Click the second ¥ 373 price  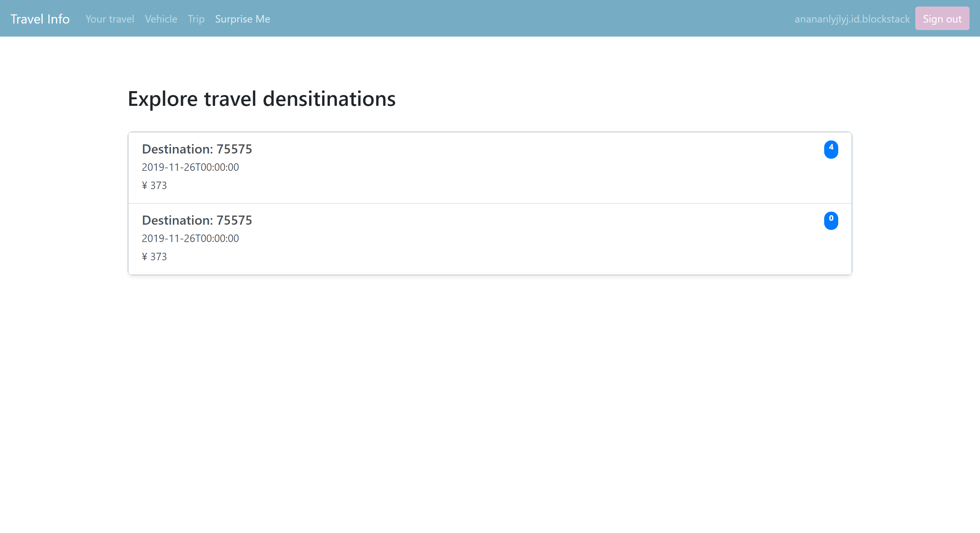click(x=154, y=256)
